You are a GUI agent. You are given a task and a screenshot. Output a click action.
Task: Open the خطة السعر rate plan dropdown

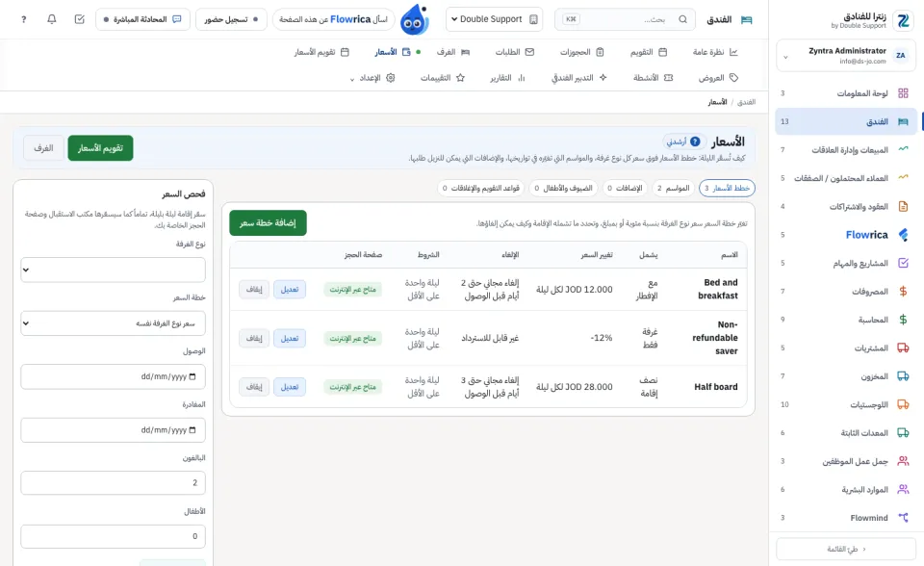click(114, 323)
